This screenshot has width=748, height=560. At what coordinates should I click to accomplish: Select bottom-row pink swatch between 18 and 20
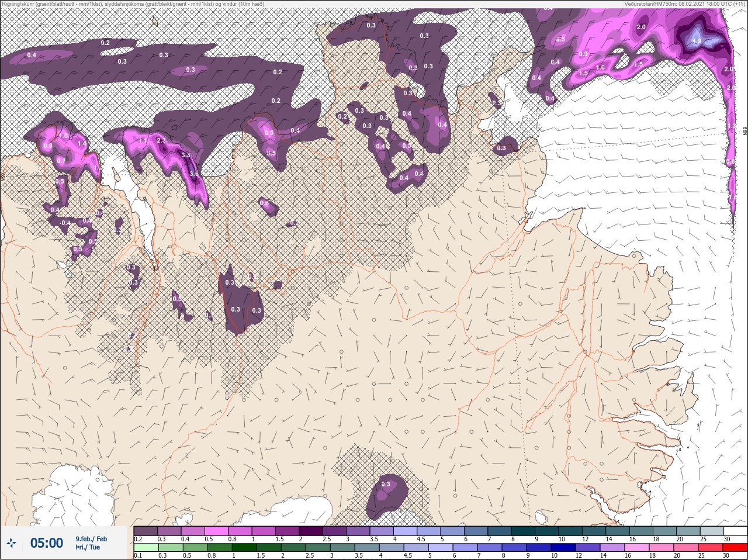(662, 547)
